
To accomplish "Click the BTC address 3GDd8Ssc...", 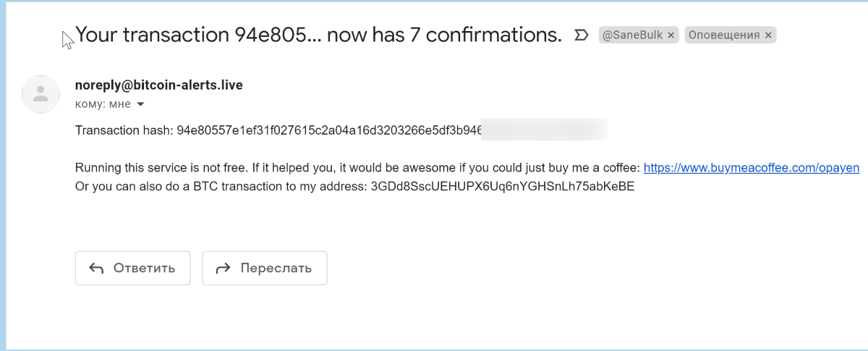I will click(502, 186).
